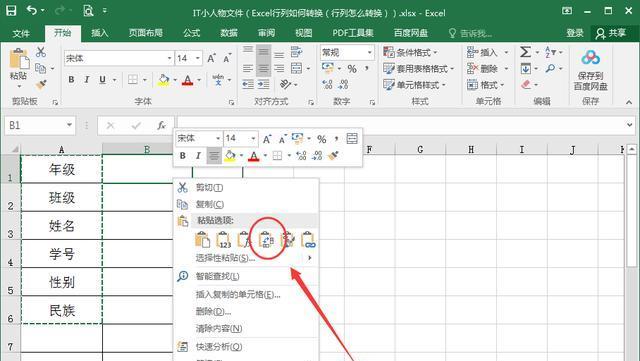Click Format Painter in the mini toolbar

[x=333, y=156]
